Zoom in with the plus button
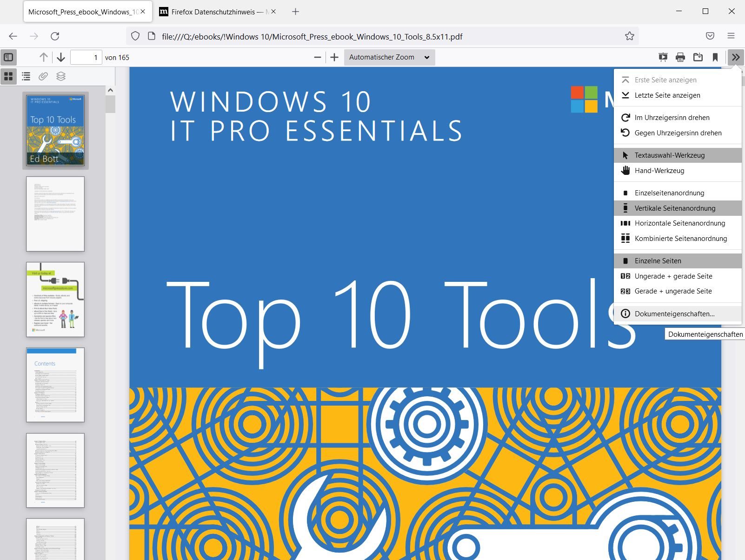Image resolution: width=745 pixels, height=560 pixels. (334, 57)
